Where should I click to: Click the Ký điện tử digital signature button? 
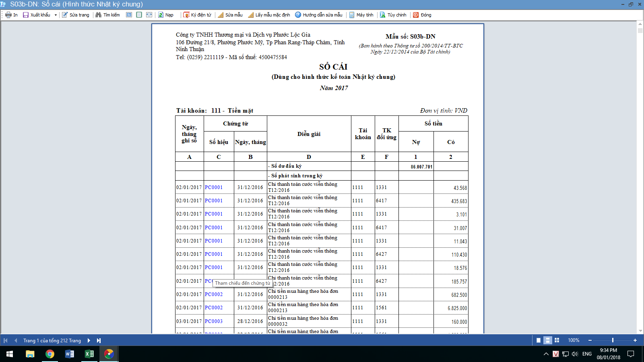tap(197, 15)
